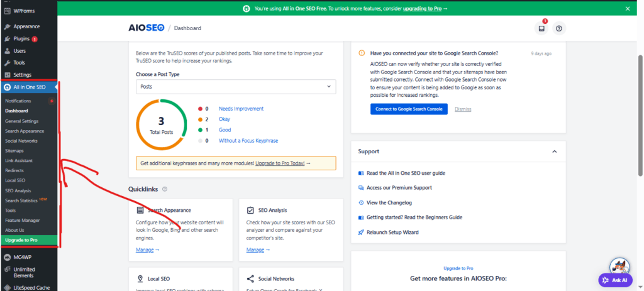Click the Premium Support chat icon
The image size is (644, 291).
click(361, 187)
